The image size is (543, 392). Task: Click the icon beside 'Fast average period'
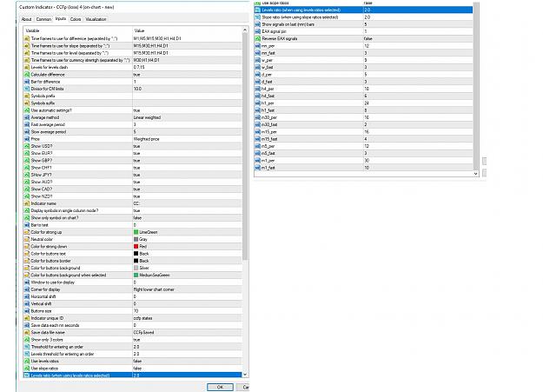27,124
